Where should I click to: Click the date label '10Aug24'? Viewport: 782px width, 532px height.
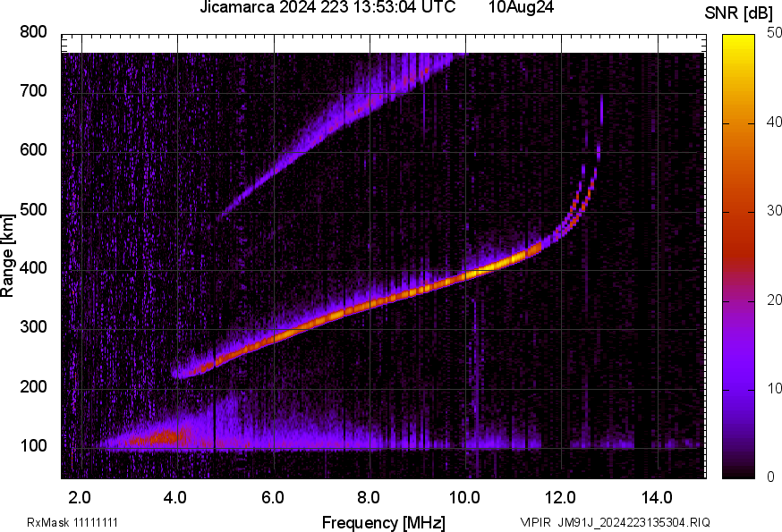coord(521,7)
